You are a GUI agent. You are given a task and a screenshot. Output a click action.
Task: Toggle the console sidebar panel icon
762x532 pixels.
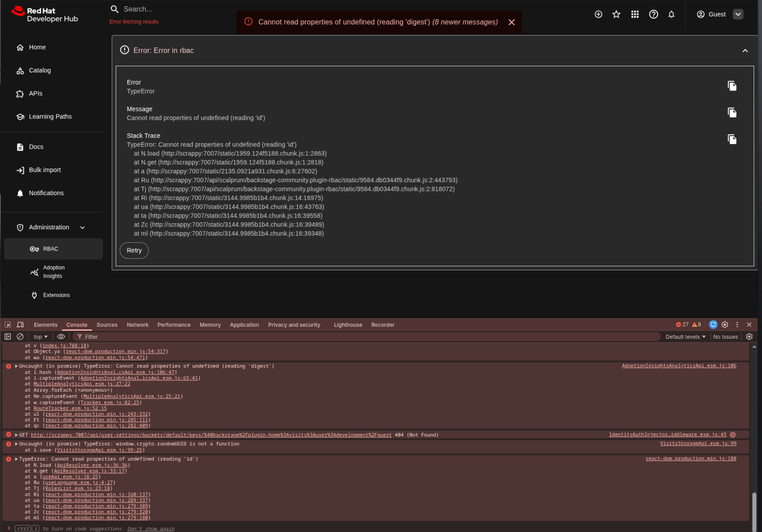pyautogui.click(x=8, y=336)
